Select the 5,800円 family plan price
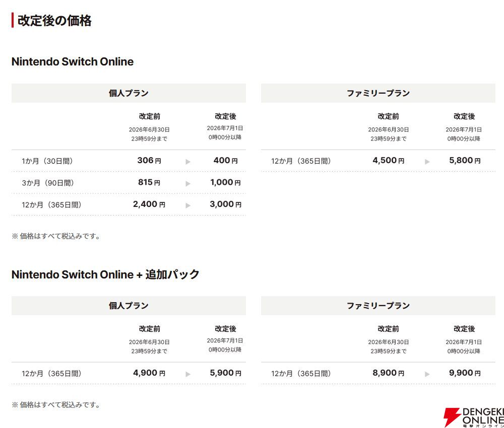Screen dimensions: 504x428 465,160
